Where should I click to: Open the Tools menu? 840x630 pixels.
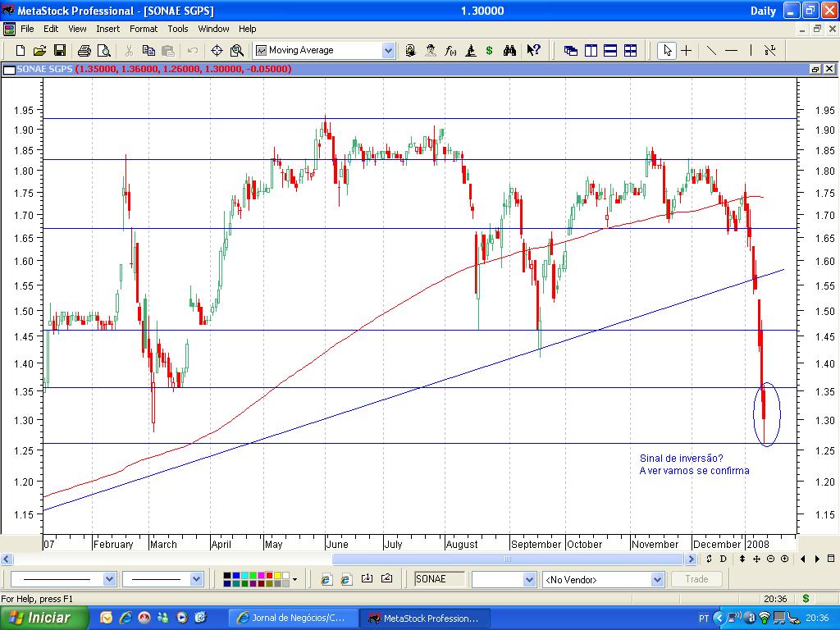(178, 29)
